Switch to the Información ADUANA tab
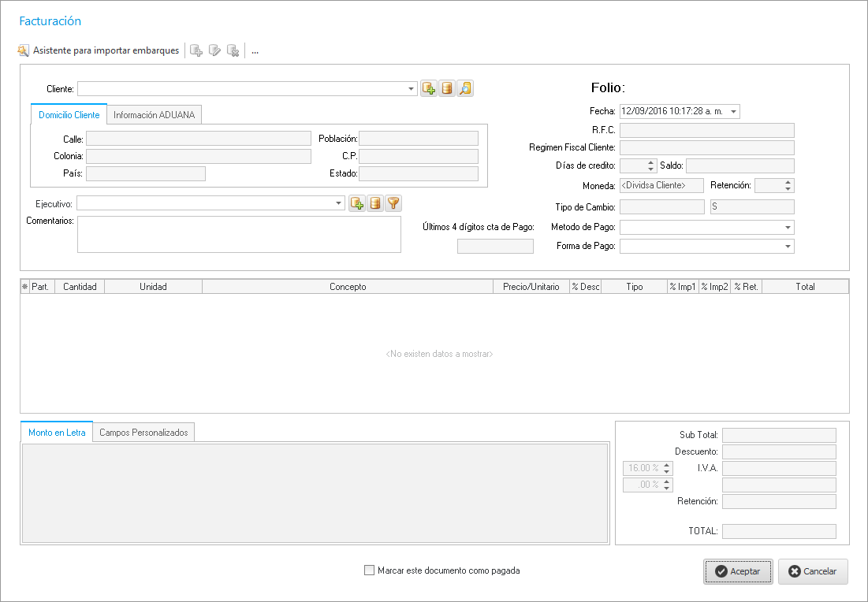 point(155,115)
